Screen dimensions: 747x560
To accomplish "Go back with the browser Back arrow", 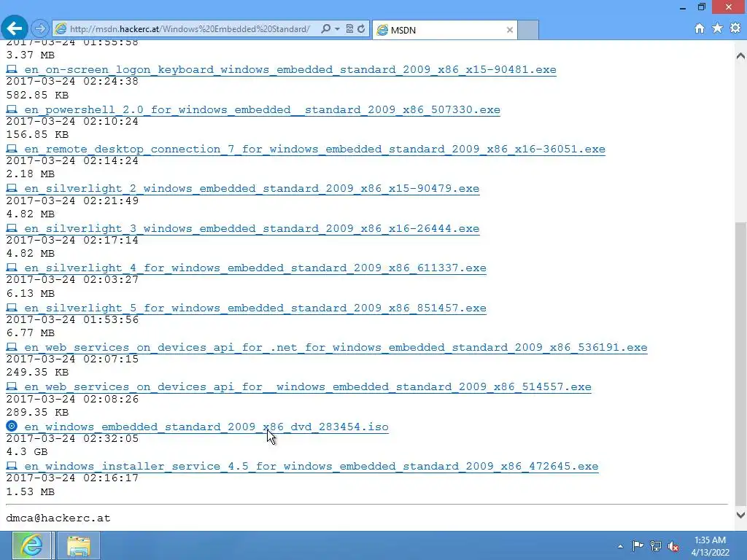I will pos(15,28).
